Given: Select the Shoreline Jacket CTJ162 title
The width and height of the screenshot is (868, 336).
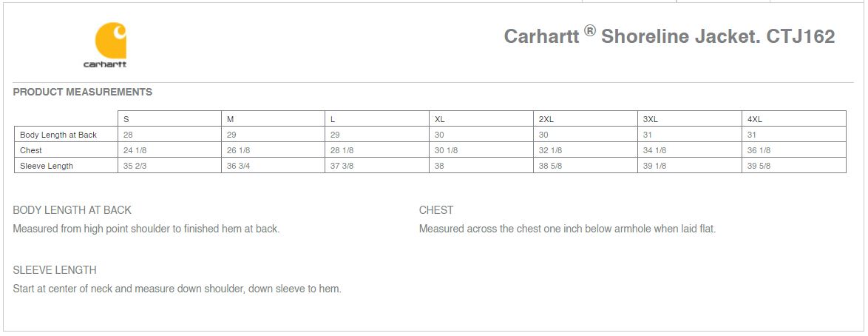Looking at the screenshot, I should point(669,36).
